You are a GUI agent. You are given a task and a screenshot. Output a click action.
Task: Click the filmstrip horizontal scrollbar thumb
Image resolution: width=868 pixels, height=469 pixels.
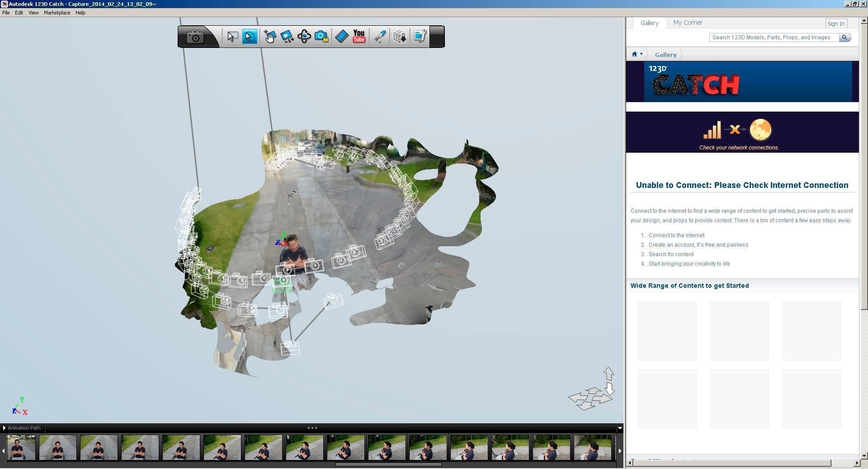click(x=388, y=464)
